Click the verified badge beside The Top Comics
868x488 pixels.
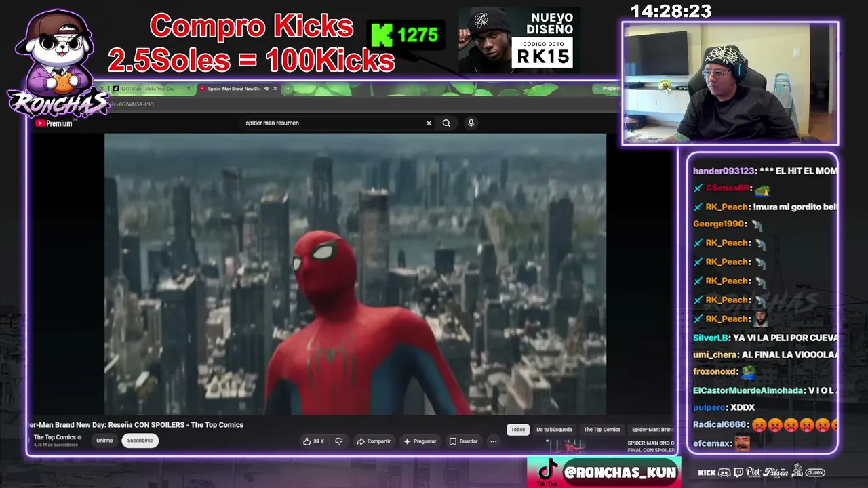(x=80, y=438)
